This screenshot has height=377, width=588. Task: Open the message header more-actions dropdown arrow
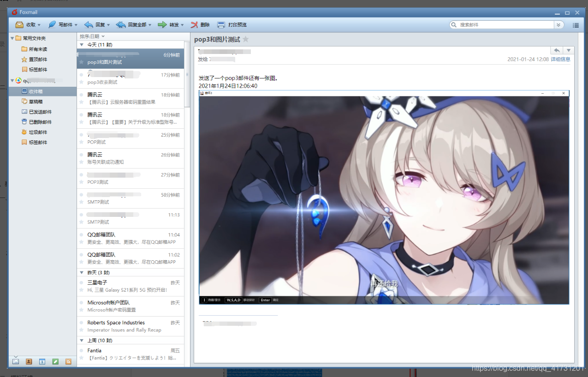tap(568, 50)
